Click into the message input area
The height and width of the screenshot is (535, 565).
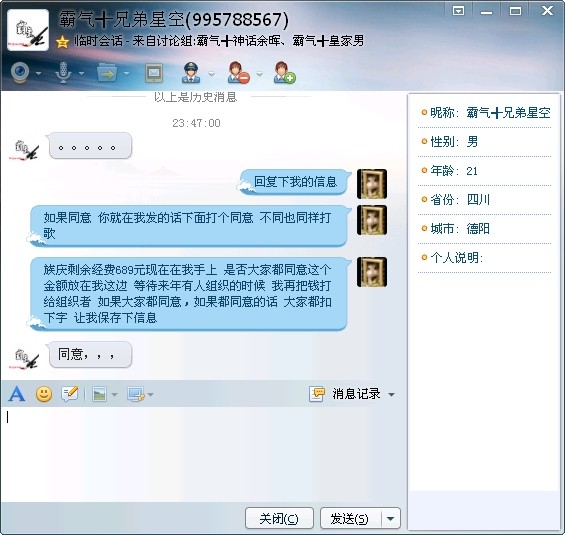coord(204,454)
